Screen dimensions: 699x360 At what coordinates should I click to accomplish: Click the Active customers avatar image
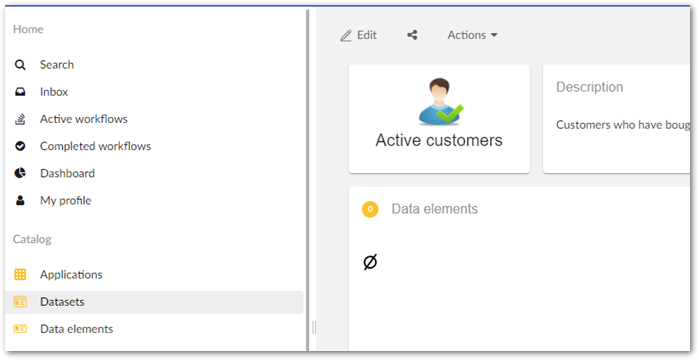pyautogui.click(x=440, y=102)
